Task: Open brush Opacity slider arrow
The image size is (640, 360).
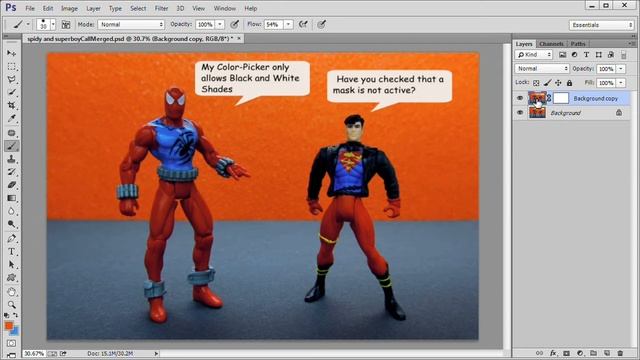Action: 220,24
